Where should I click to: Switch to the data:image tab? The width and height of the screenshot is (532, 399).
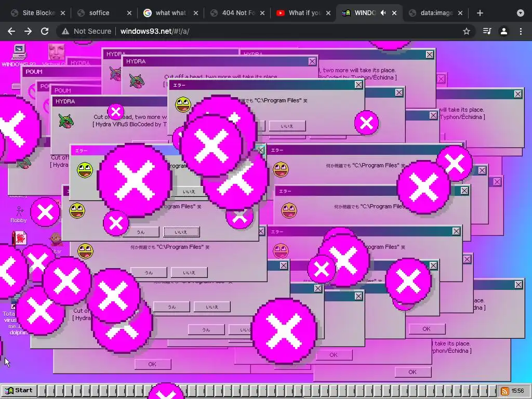coord(433,13)
